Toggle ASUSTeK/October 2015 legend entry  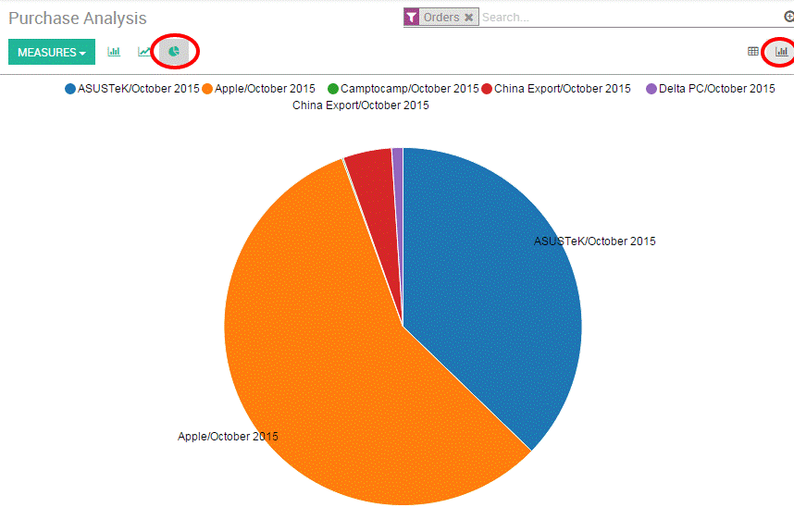(132, 89)
